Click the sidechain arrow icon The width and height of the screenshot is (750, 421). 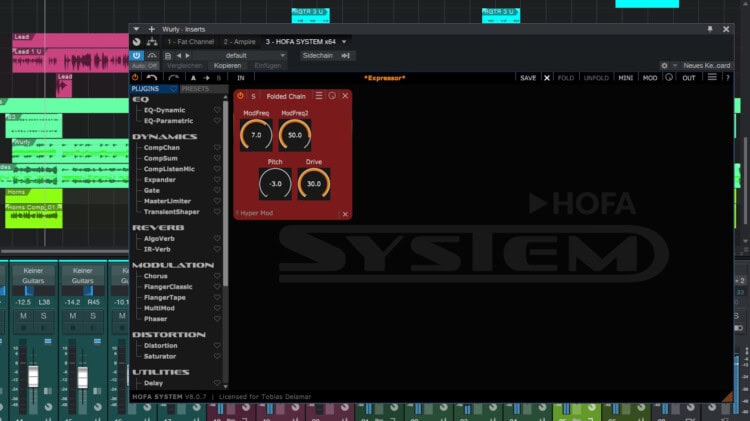pyautogui.click(x=345, y=55)
